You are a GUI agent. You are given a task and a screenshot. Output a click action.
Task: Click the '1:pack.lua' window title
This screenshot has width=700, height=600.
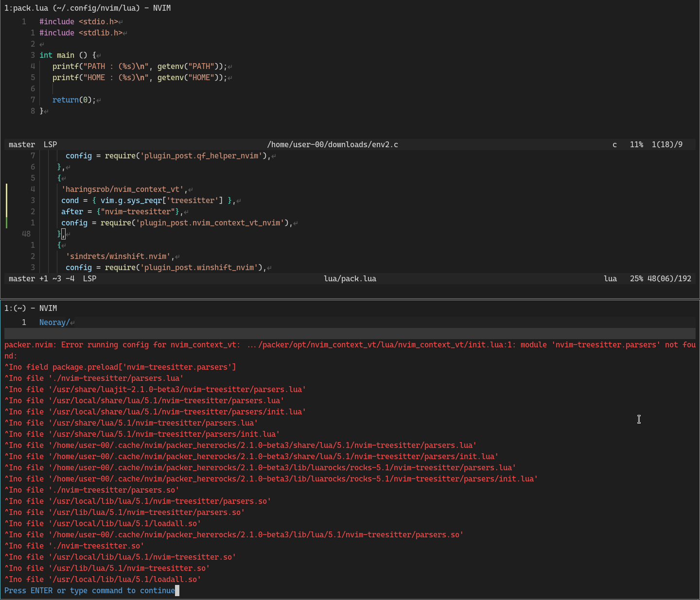pyautogui.click(x=87, y=8)
